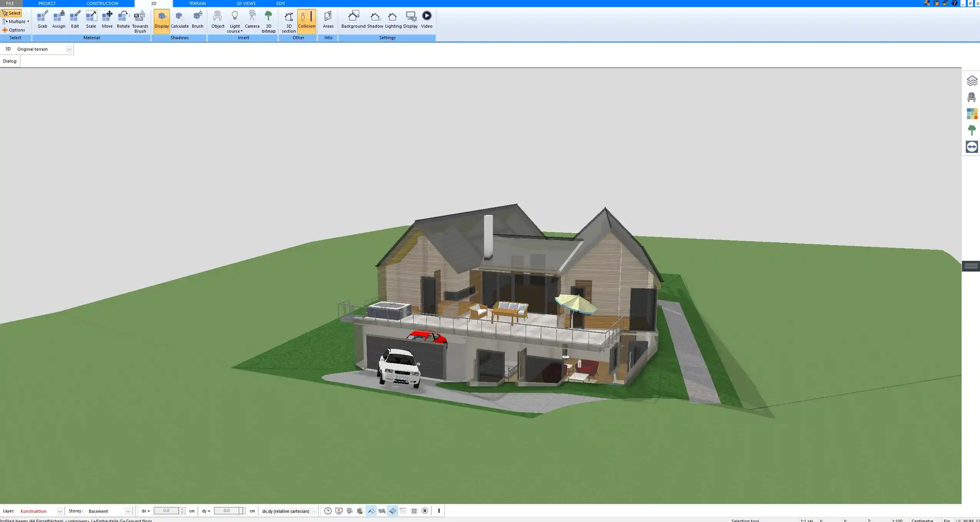Click the dx value input field
Screen dimensions: 980x522
pyautogui.click(x=166, y=511)
